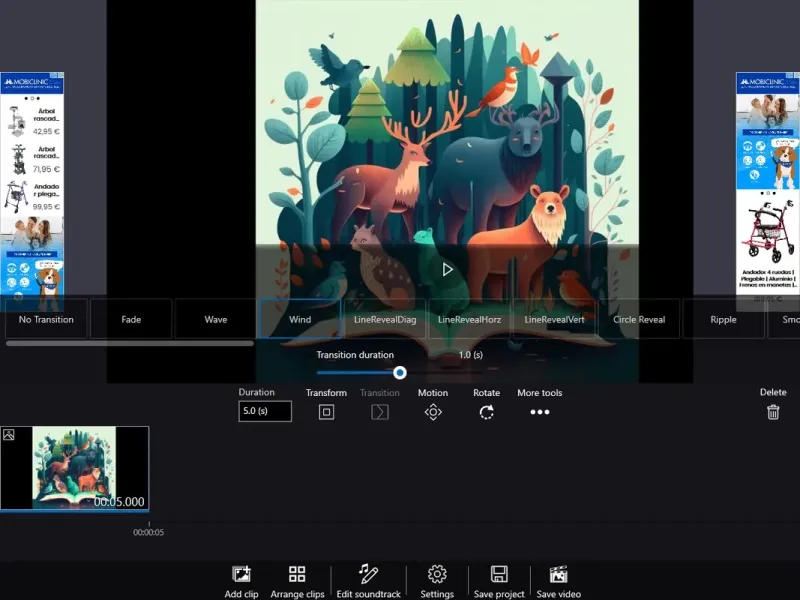Click the Rotate circular arrow icon
Screen dimensions: 800x600
click(487, 412)
